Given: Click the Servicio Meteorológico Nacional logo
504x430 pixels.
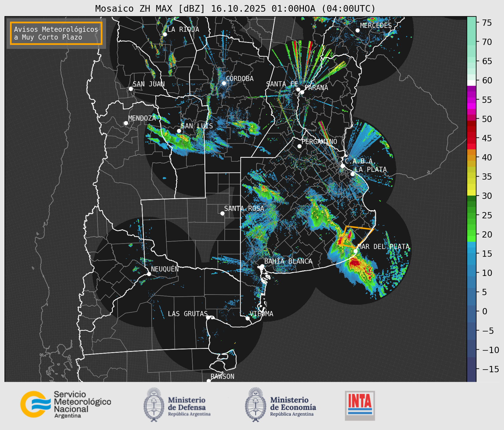Looking at the screenshot, I should tap(65, 404).
